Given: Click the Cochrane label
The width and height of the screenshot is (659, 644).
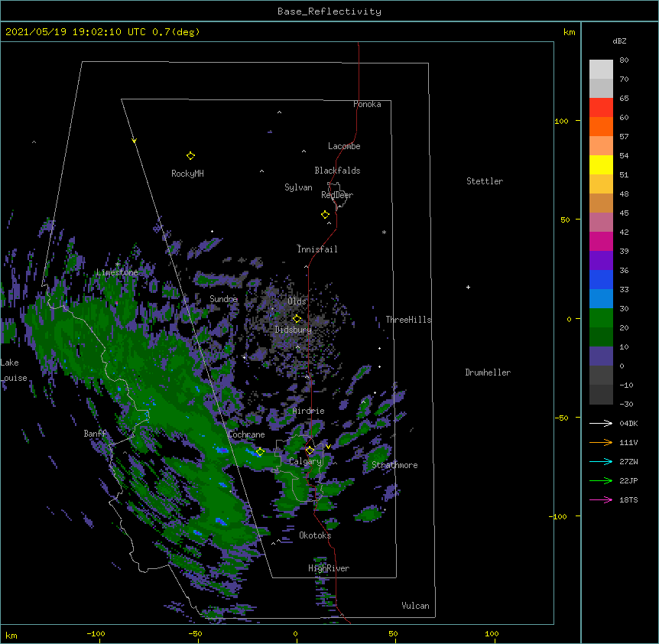Looking at the screenshot, I should [247, 434].
